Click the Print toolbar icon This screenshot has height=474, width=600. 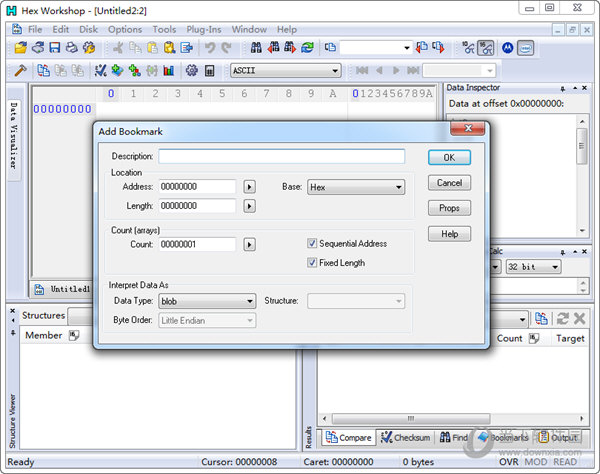coord(72,48)
